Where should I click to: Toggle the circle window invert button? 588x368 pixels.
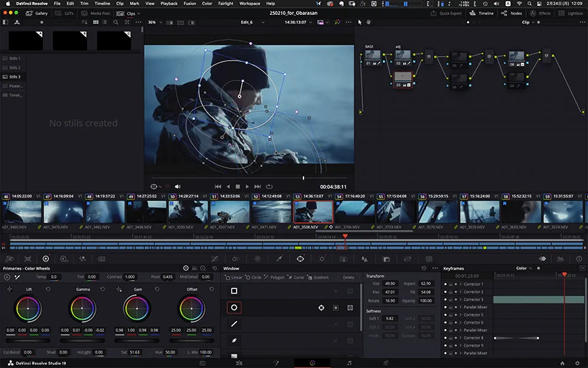pyautogui.click(x=336, y=308)
